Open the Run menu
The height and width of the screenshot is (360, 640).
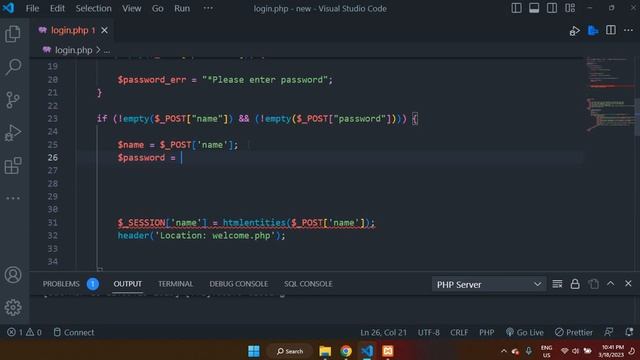[182, 8]
